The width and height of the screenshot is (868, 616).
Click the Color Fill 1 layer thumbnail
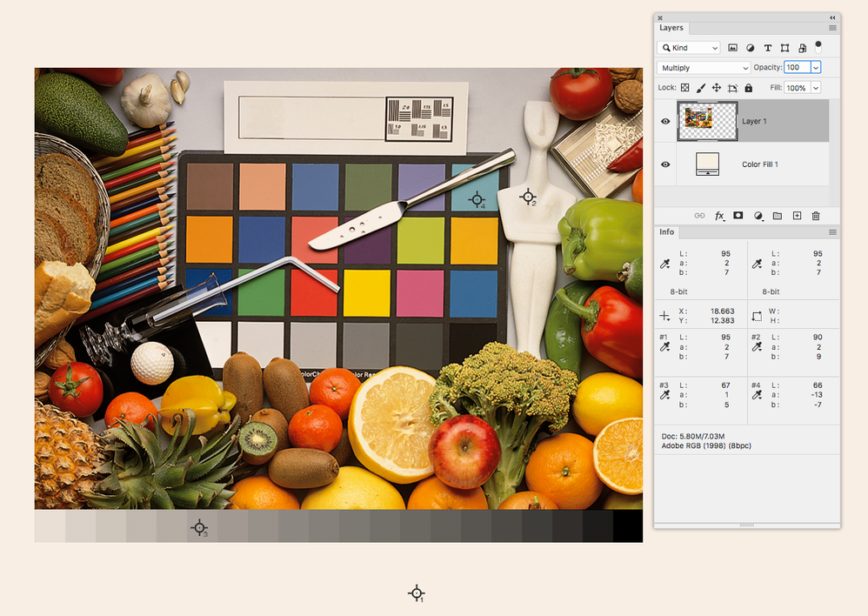(707, 164)
